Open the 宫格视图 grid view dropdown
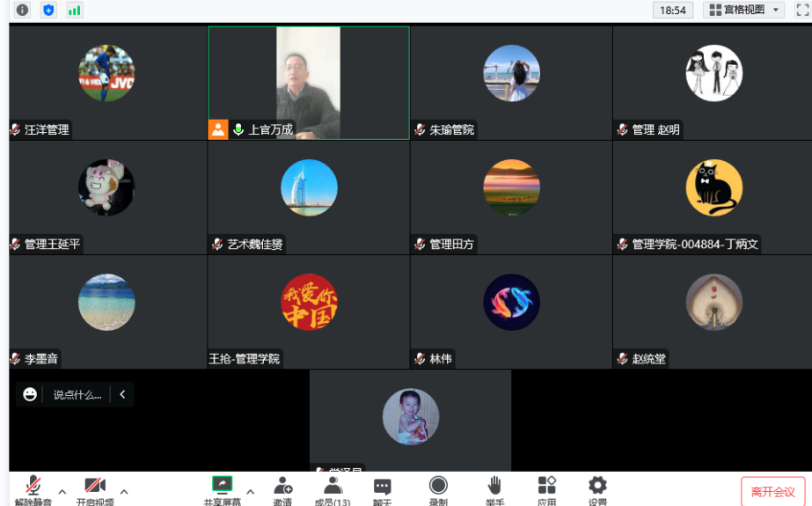 coord(744,10)
